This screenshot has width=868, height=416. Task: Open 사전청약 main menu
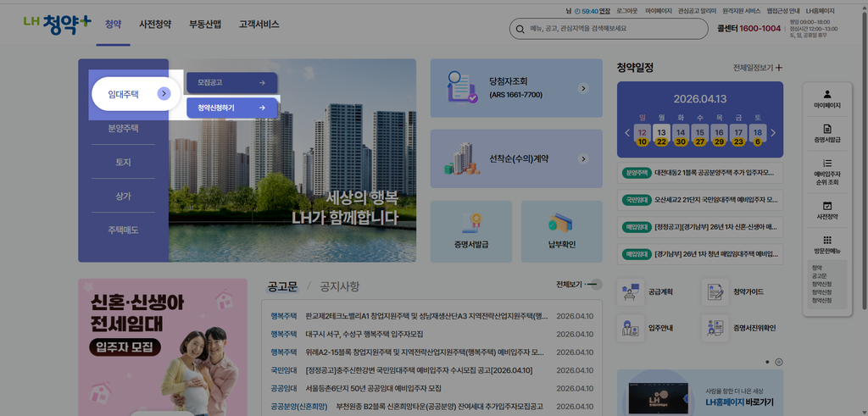click(x=155, y=25)
